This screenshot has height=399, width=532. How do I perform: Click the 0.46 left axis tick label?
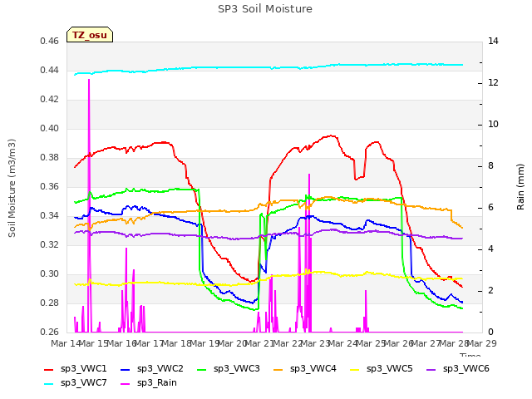pyautogui.click(x=49, y=42)
